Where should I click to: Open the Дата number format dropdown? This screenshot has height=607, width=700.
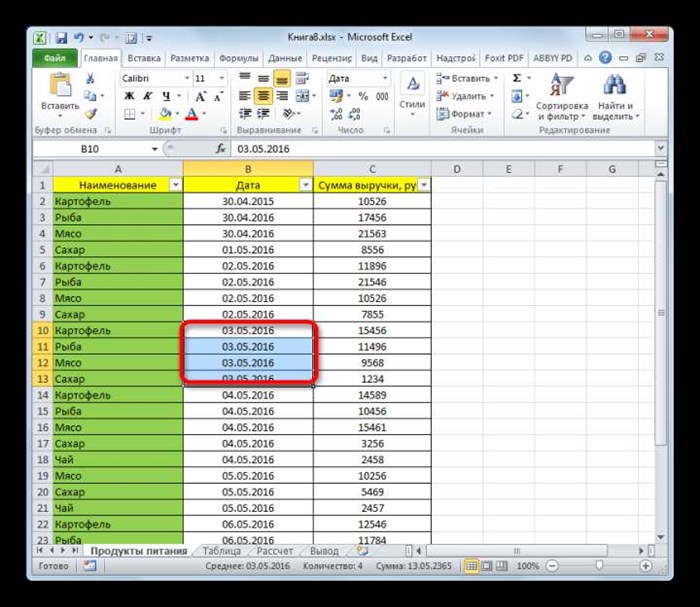(x=385, y=79)
